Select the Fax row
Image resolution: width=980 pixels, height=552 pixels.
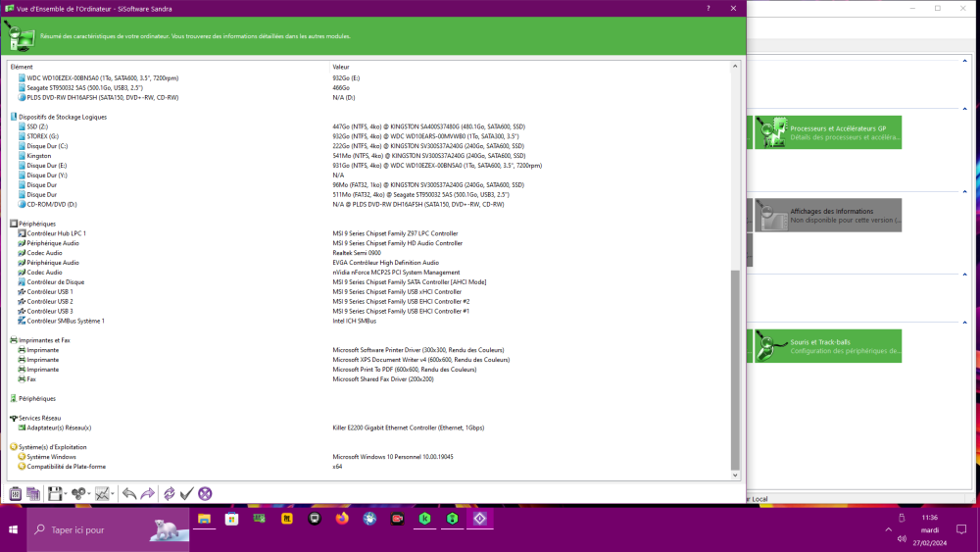tap(368, 379)
